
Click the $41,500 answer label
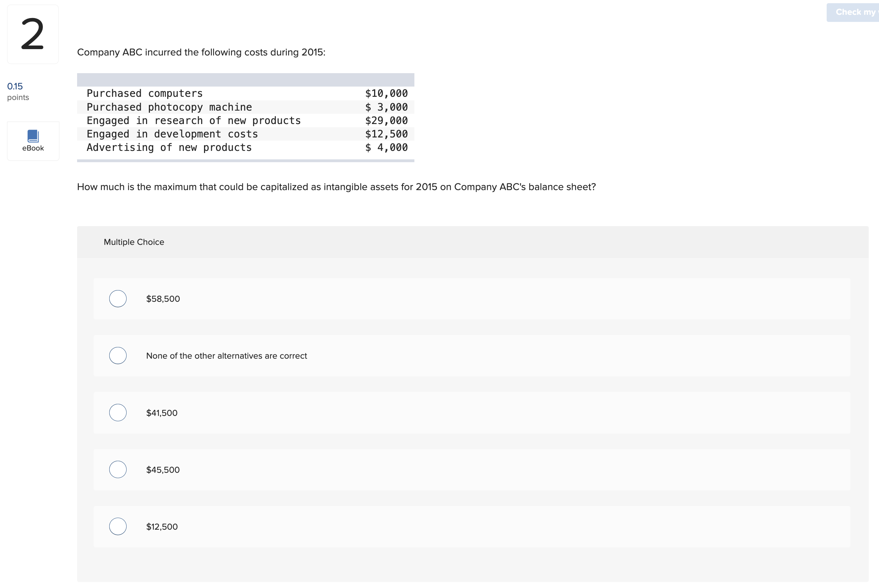(162, 413)
